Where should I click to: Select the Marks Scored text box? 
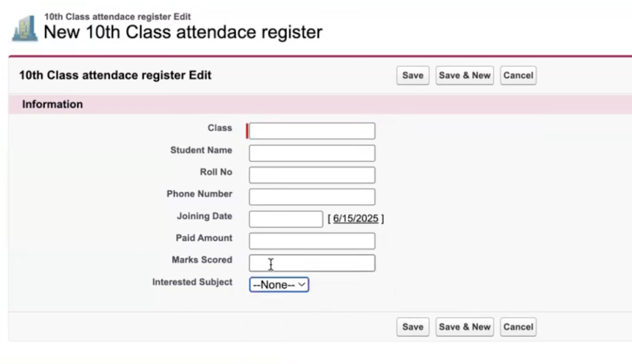312,263
